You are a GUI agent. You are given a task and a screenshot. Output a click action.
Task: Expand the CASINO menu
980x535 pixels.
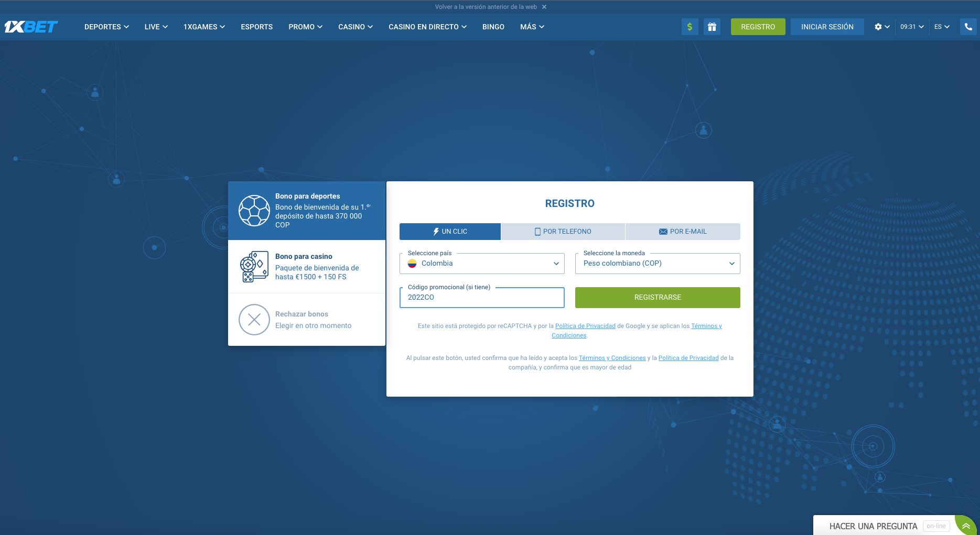coord(356,27)
